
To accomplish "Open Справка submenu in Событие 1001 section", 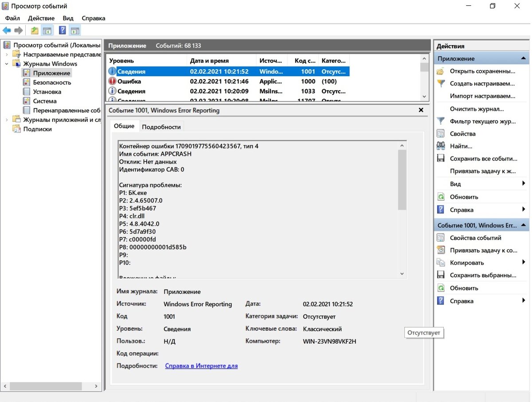I will point(482,301).
